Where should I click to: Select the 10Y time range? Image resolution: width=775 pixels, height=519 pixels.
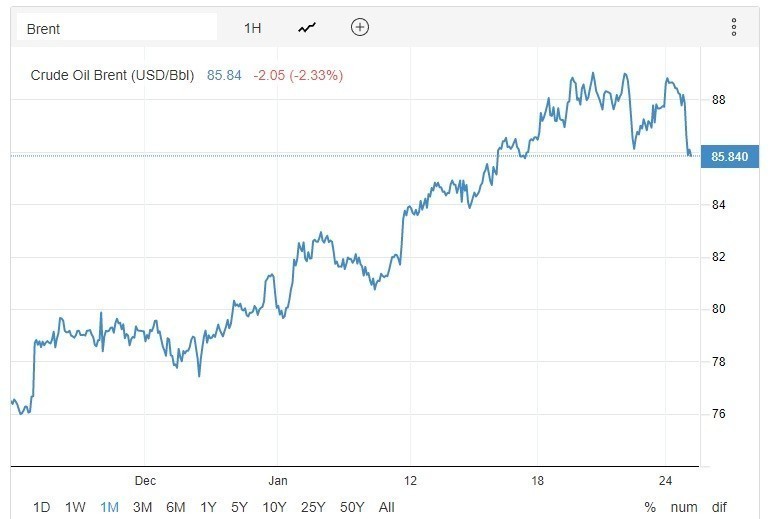click(274, 507)
